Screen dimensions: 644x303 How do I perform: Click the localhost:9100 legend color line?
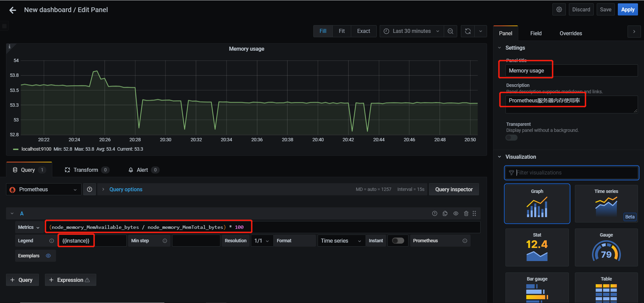coord(16,149)
